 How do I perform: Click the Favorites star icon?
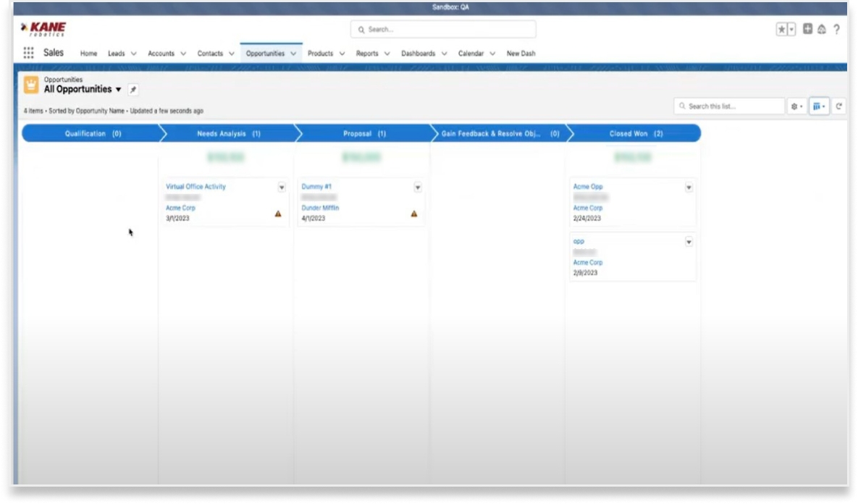[x=781, y=30]
